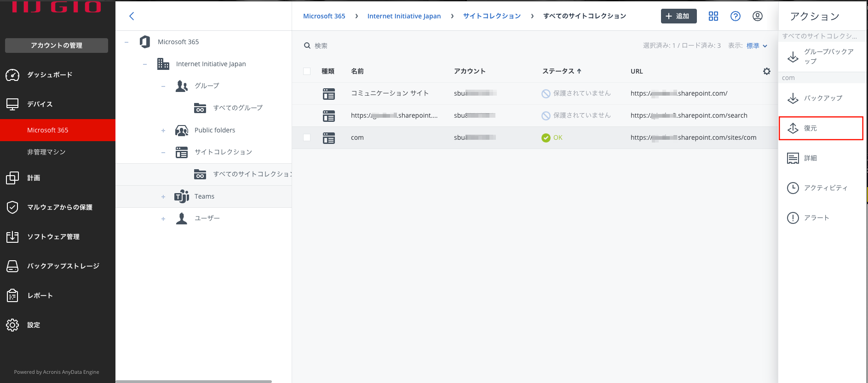Open the grid view icon in header
The image size is (868, 383).
tap(713, 16)
